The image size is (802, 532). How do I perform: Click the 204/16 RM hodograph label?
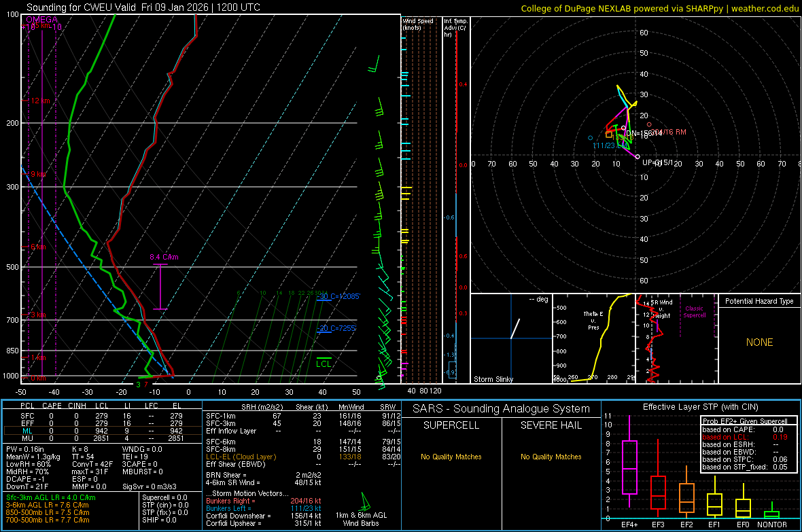point(668,132)
